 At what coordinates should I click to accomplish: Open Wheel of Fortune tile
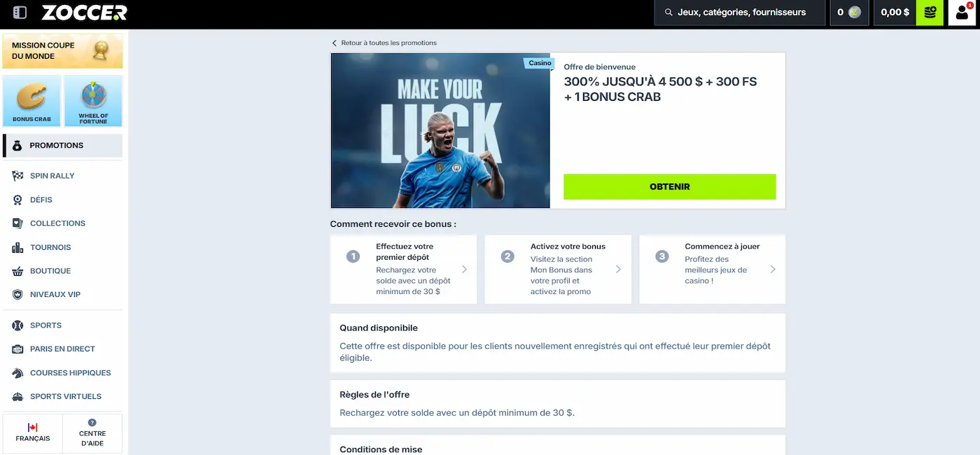(x=93, y=101)
